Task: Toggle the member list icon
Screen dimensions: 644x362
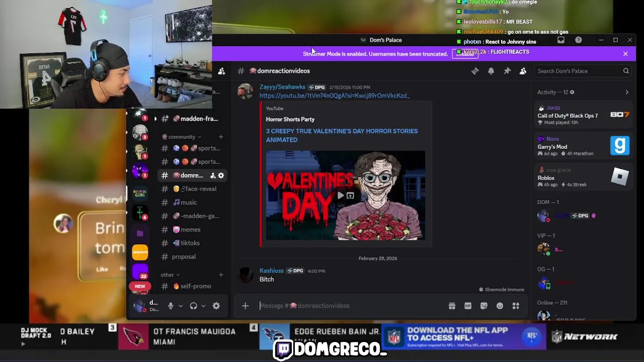Action: [523, 71]
